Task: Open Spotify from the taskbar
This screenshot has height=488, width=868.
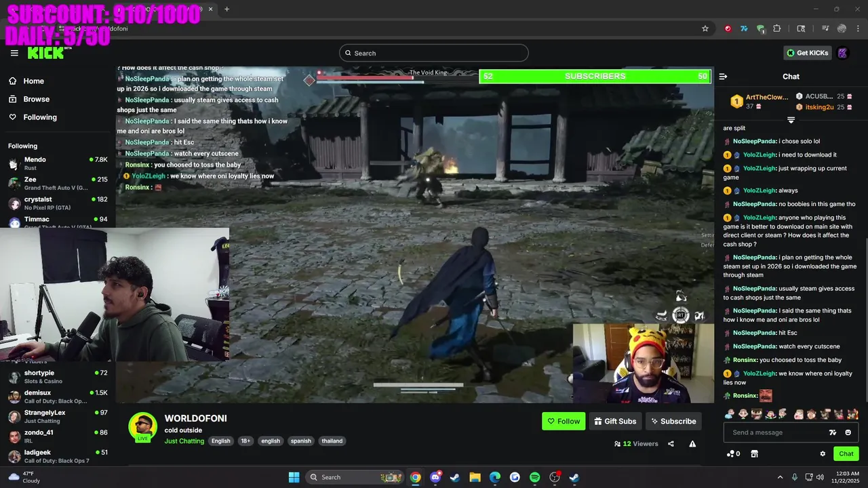Action: tap(534, 477)
